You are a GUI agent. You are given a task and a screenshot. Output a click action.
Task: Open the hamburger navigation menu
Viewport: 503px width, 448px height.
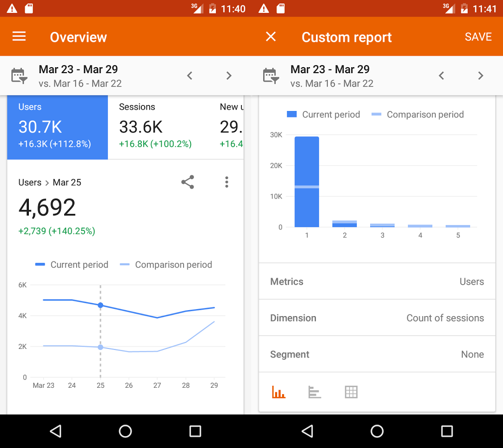(x=19, y=36)
